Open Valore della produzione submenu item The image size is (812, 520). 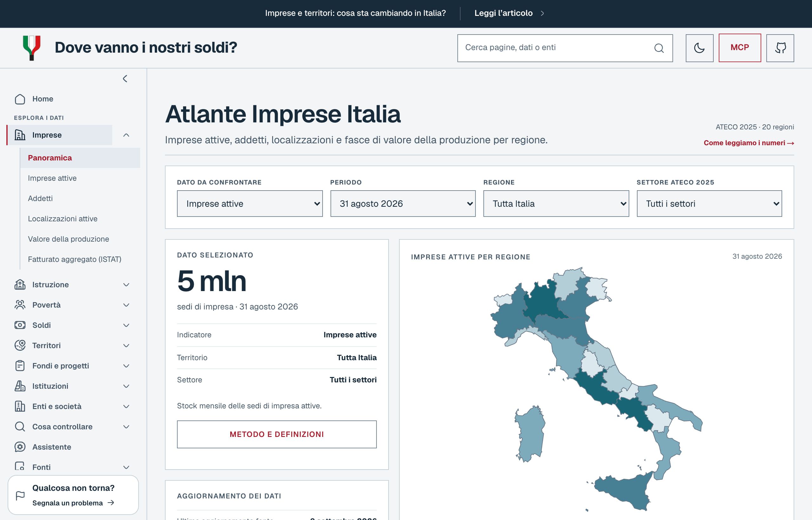69,239
